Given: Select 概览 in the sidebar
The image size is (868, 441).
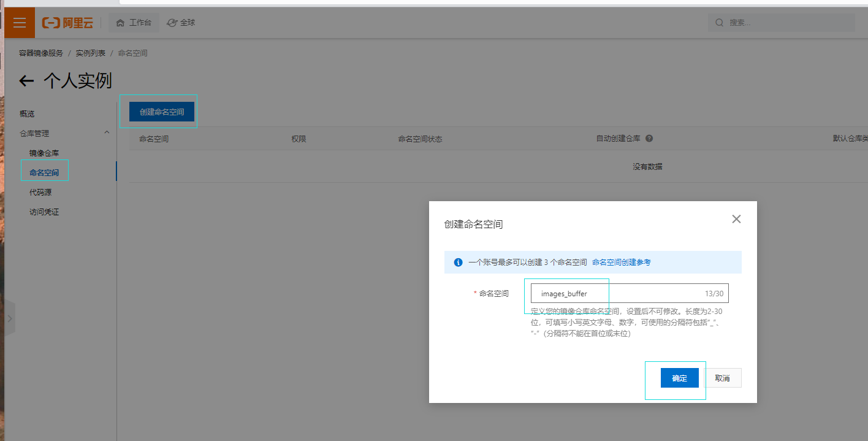Looking at the screenshot, I should point(27,113).
